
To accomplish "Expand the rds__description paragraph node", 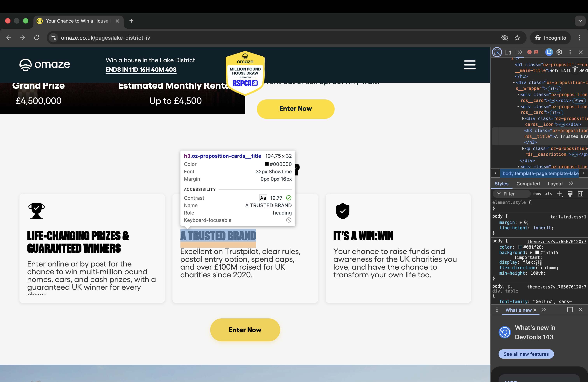I will (523, 148).
